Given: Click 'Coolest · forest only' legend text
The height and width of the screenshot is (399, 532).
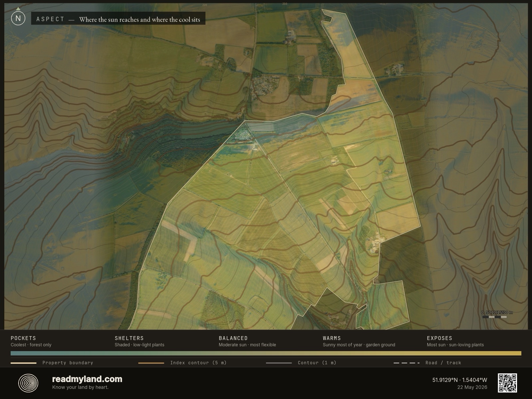Looking at the screenshot, I should [31, 345].
